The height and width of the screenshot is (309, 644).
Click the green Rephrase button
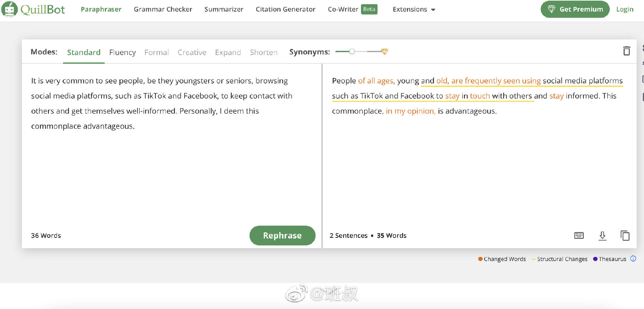pyautogui.click(x=282, y=235)
